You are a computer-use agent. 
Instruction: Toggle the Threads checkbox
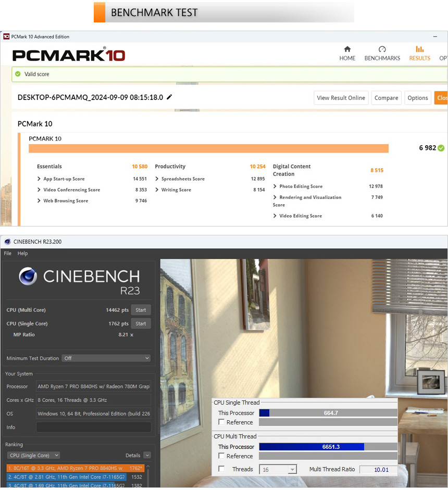(x=221, y=469)
